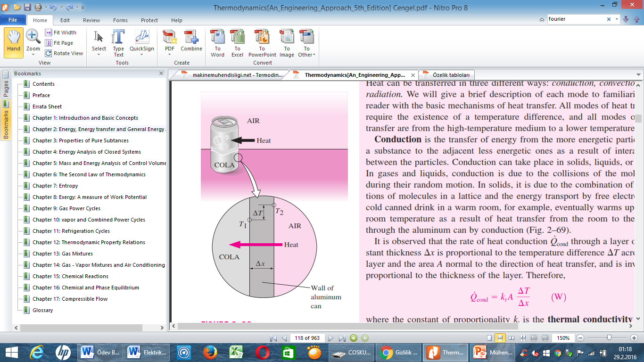Open search options dropdown arrow

(616, 19)
